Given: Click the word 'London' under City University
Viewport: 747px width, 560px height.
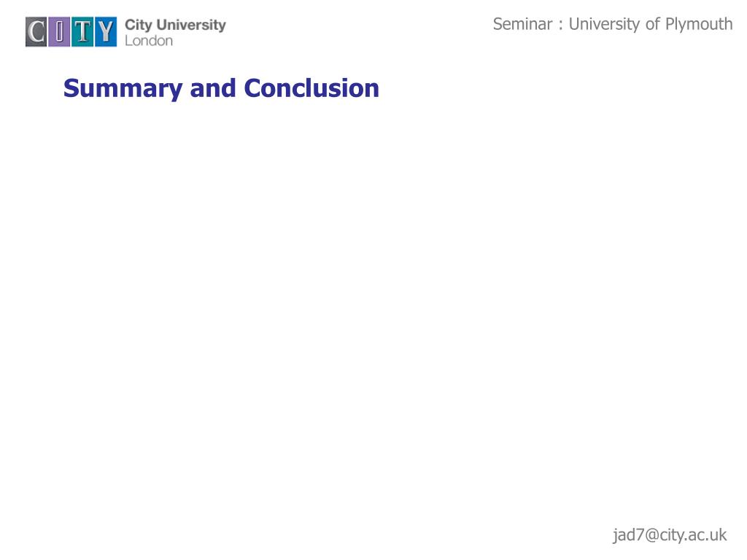Looking at the screenshot, I should (x=149, y=41).
